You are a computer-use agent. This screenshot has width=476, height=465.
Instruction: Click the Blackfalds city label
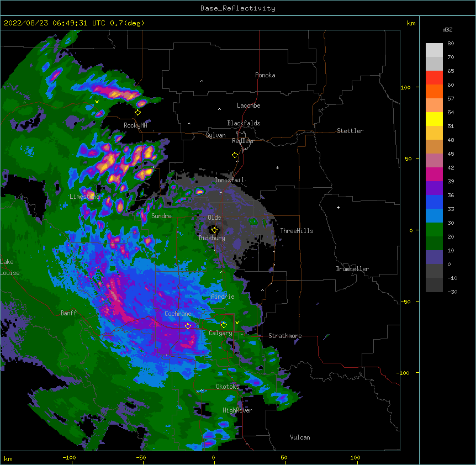click(244, 123)
